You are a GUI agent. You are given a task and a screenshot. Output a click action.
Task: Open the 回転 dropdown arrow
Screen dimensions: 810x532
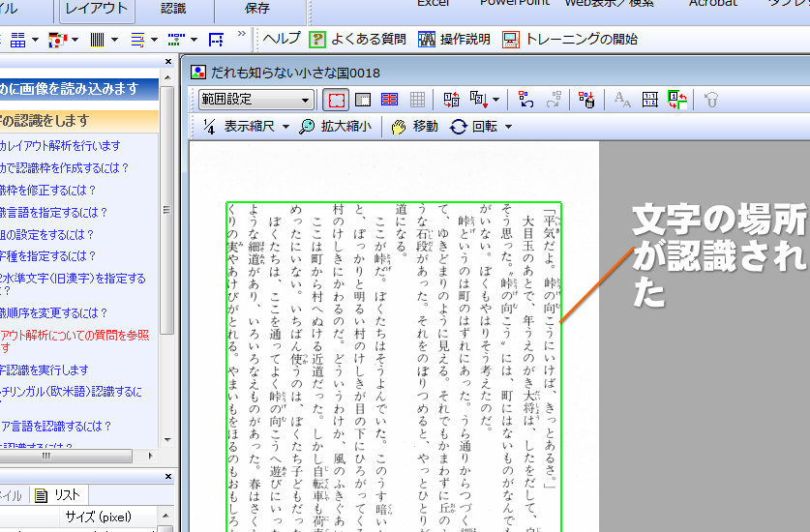coord(508,127)
